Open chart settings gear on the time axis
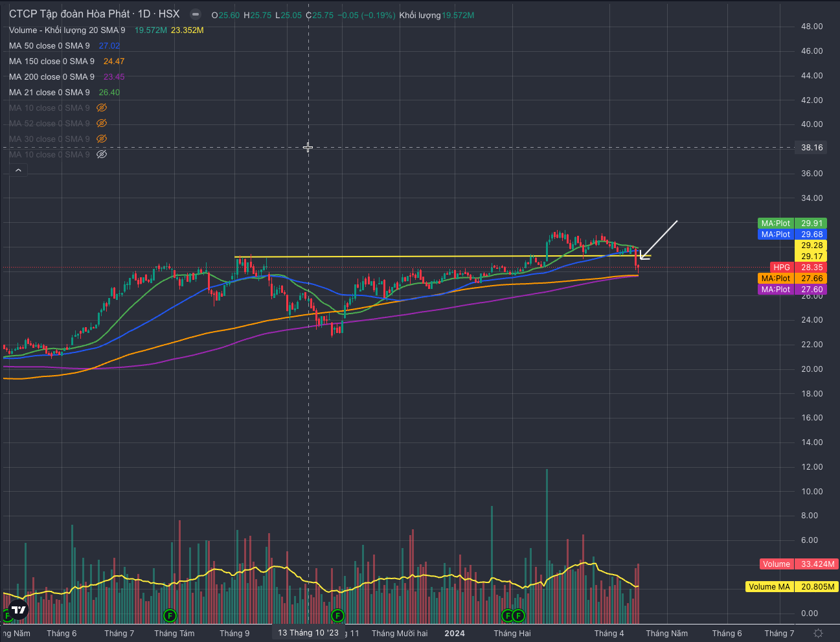Viewport: 840px width, 642px height. (818, 633)
